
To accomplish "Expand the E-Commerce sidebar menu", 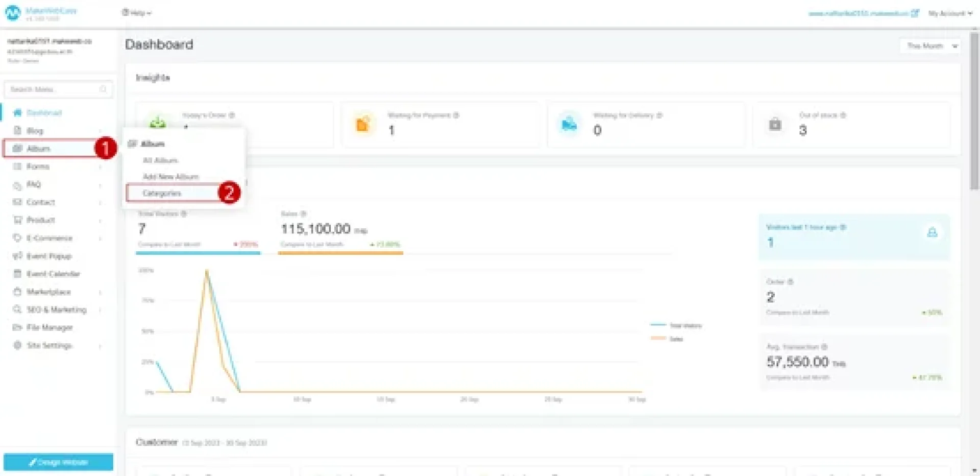I will coord(50,238).
